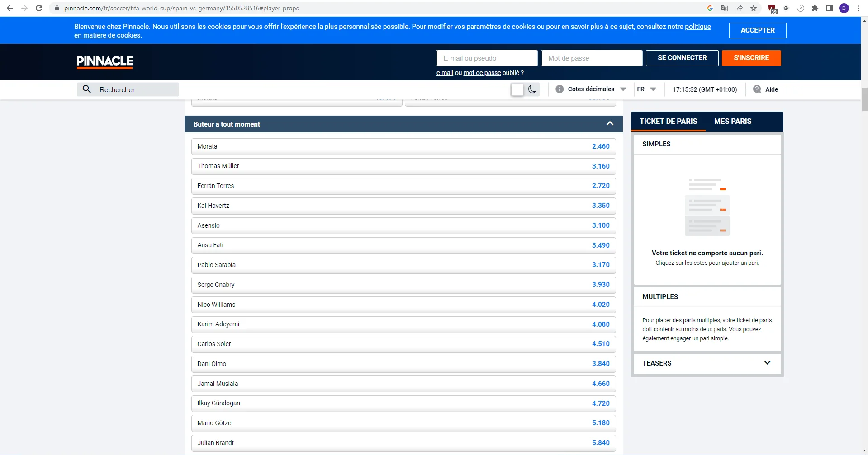Click the share page icon
Image resolution: width=868 pixels, height=455 pixels.
click(x=739, y=8)
